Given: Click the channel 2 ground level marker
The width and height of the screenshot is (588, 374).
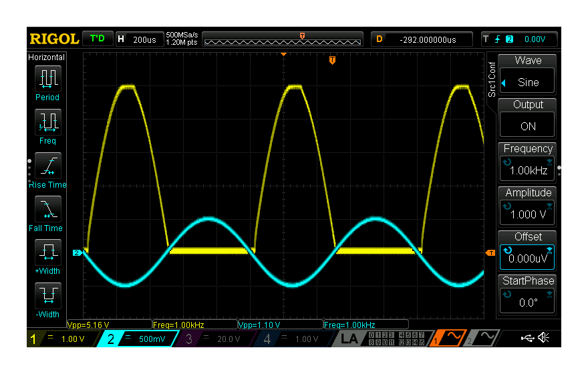Looking at the screenshot, I should click(77, 253).
